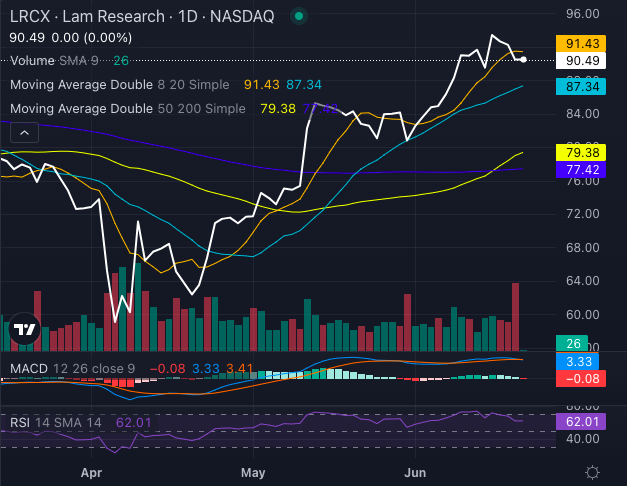627x486 pixels.
Task: Click the 40.00 RSI scale value
Action: click(583, 439)
